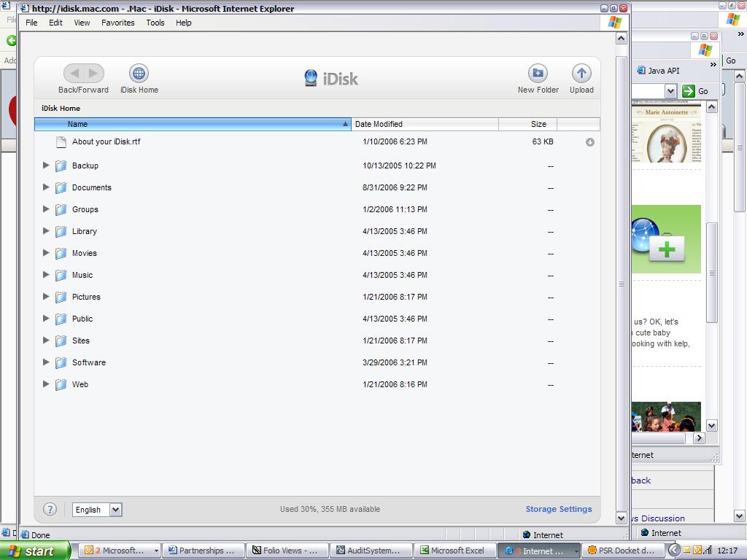Click the Software folder icon
The width and height of the screenshot is (747, 560).
point(61,363)
